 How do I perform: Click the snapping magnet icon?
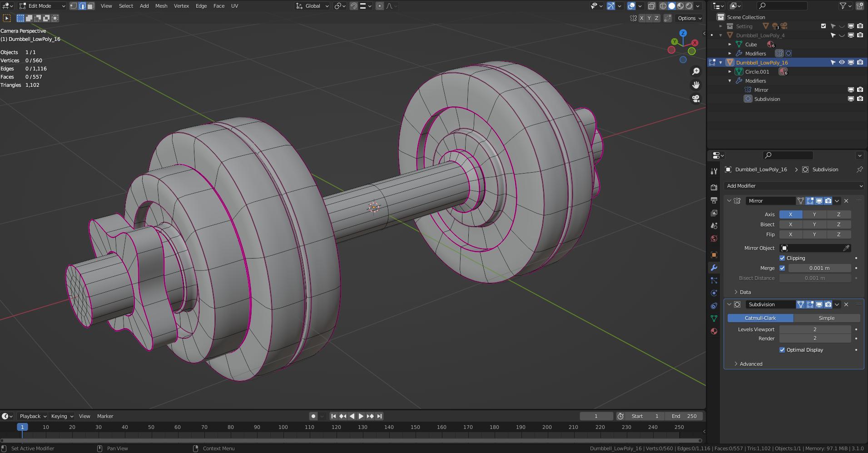tap(353, 6)
